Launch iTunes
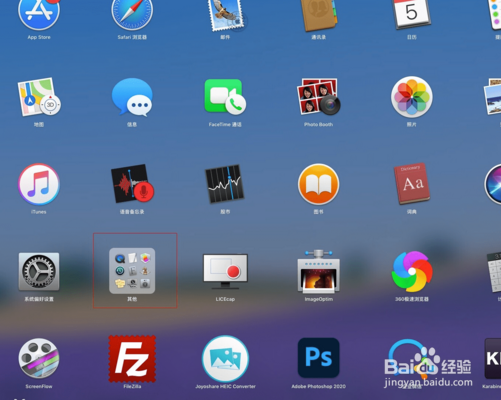The image size is (501, 400). (x=39, y=184)
